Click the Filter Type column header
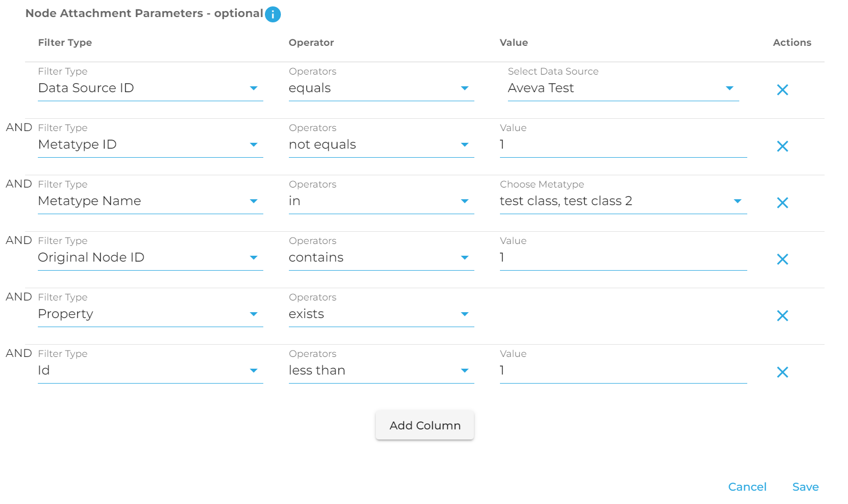 [x=65, y=43]
